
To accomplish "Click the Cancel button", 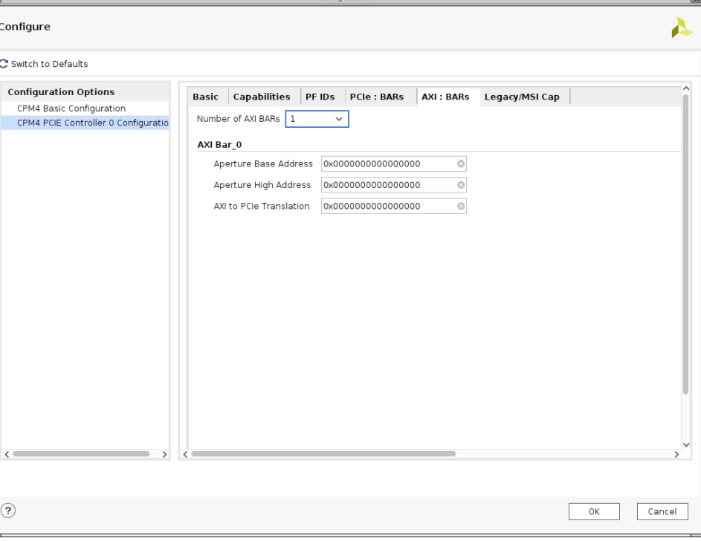I will coord(663,511).
